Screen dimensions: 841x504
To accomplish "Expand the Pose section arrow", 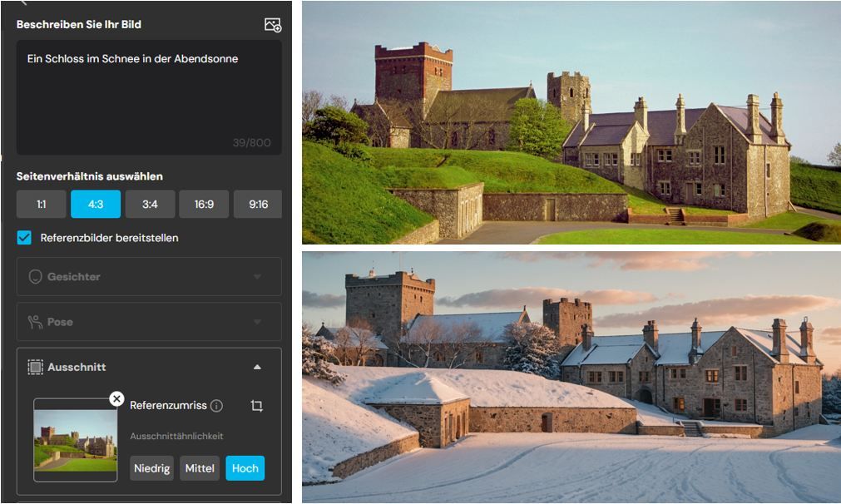I will (257, 322).
